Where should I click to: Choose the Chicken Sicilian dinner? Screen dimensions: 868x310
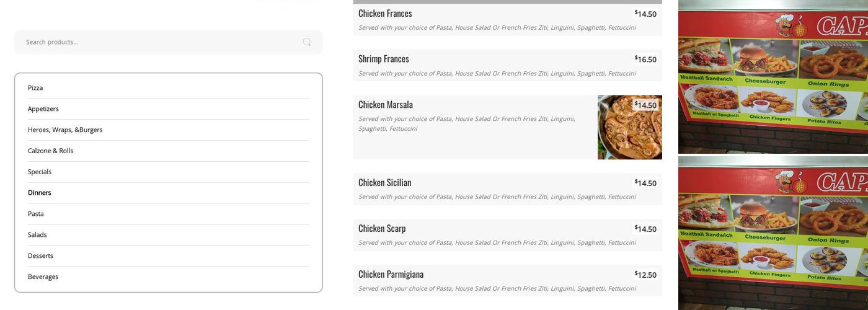(x=384, y=183)
